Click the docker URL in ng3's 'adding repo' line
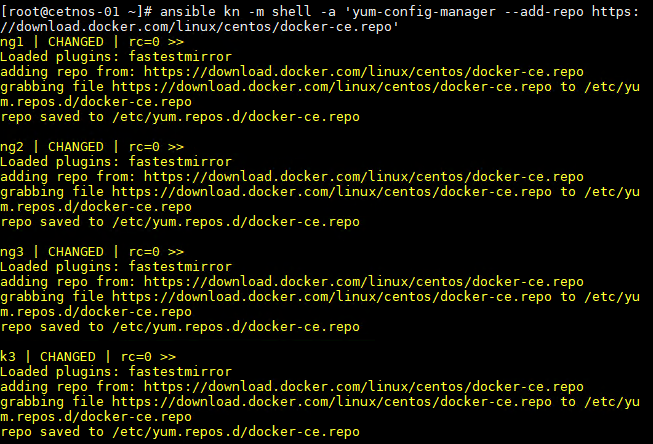Screen dimensions: 653x444 [364, 281]
